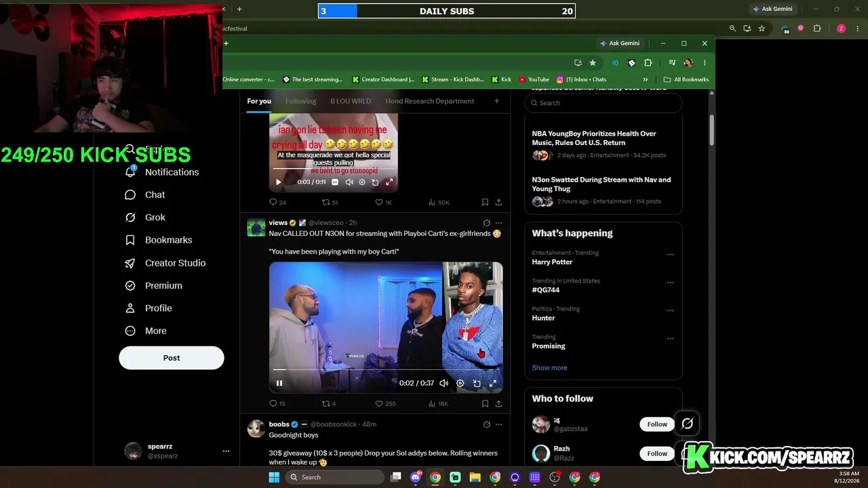The height and width of the screenshot is (488, 868).
Task: Mute the Nav and N3ON video
Action: [x=443, y=383]
